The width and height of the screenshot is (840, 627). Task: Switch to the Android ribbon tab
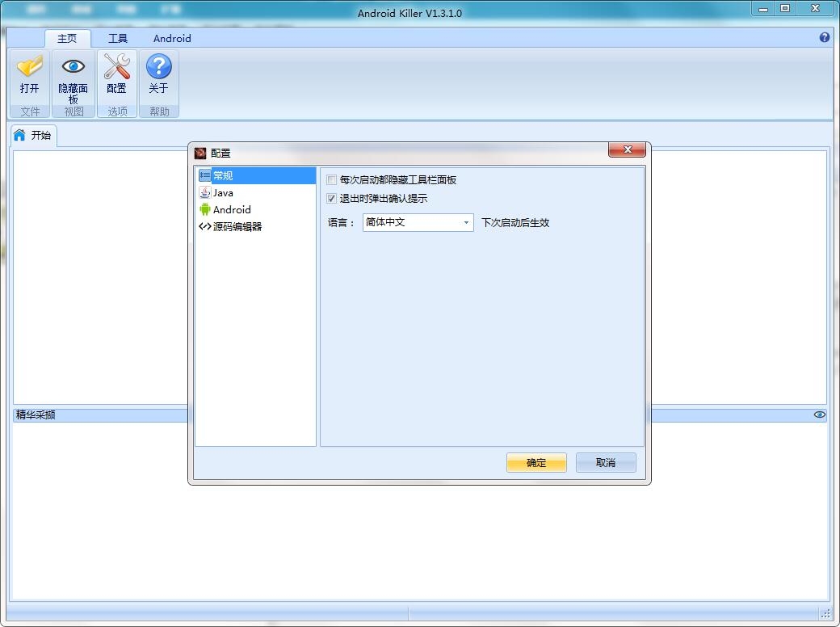point(172,39)
